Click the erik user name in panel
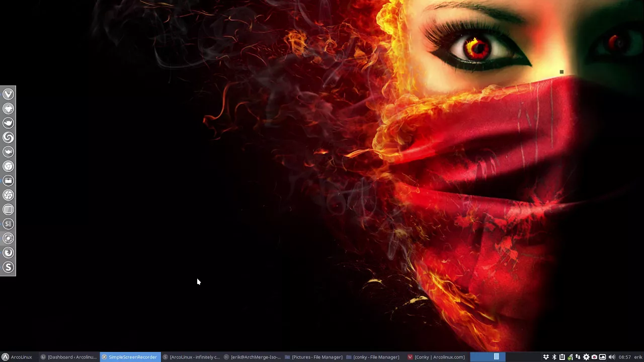Viewport: 644px width, 362px height. 638,357
